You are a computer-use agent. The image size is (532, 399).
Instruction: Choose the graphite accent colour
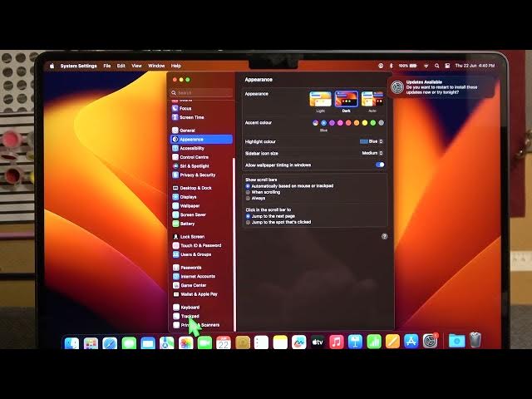click(381, 123)
